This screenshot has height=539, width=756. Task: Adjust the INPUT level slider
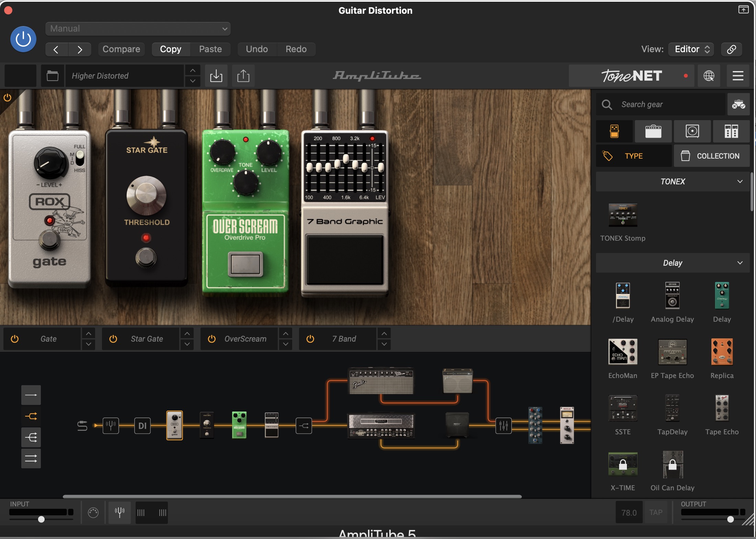point(41,519)
